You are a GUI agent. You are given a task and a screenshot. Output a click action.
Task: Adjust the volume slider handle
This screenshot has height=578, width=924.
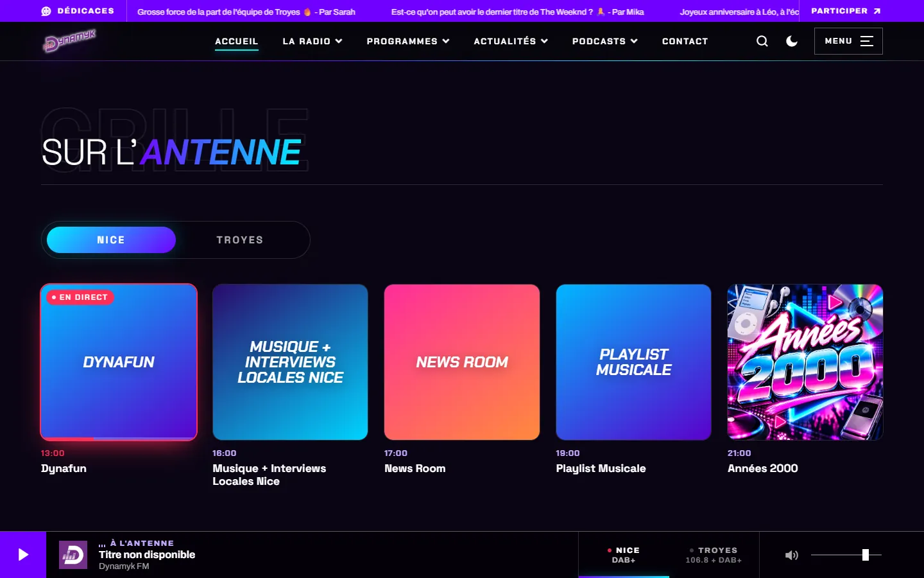pos(866,555)
